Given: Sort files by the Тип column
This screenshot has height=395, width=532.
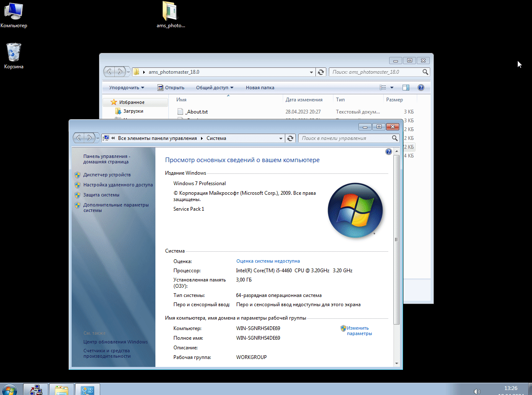Looking at the screenshot, I should (x=358, y=100).
